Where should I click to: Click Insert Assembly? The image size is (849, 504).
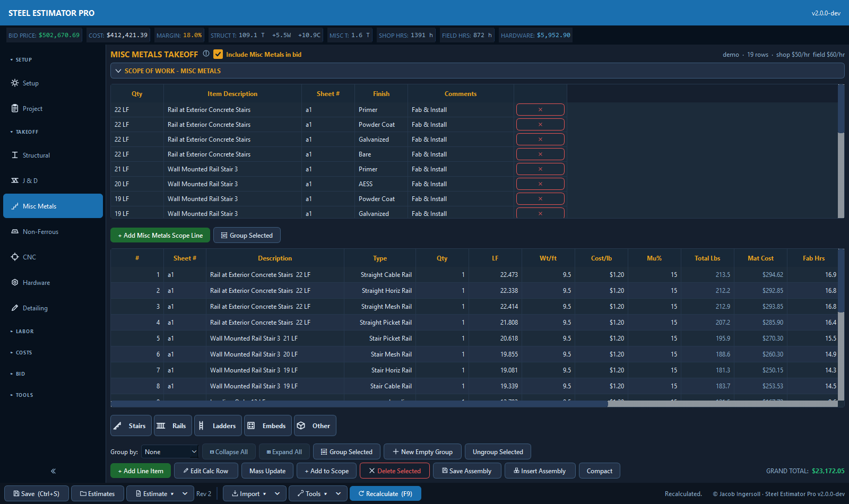click(540, 471)
